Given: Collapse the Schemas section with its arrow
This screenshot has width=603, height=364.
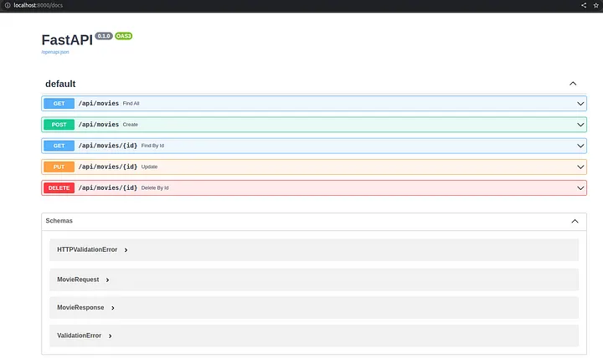Looking at the screenshot, I should click(575, 221).
